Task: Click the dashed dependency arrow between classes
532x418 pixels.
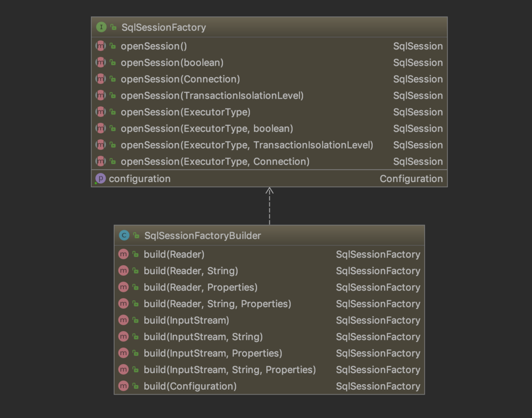Action: (269, 207)
